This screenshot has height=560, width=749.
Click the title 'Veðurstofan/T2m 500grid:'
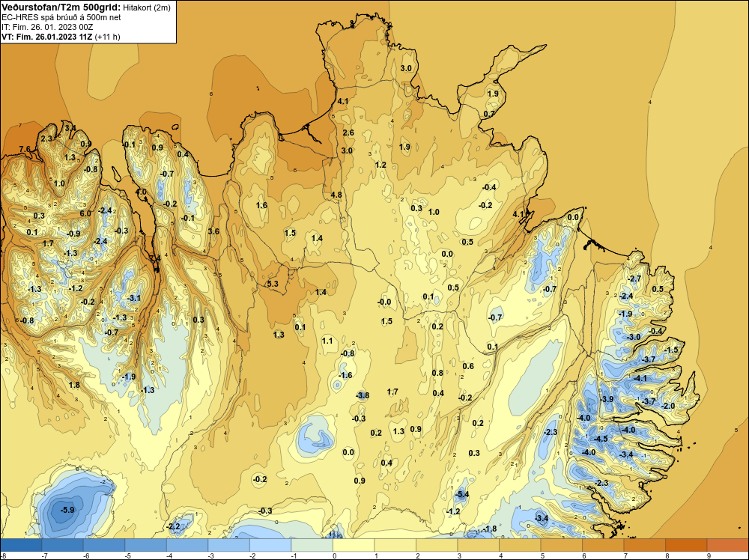click(61, 7)
